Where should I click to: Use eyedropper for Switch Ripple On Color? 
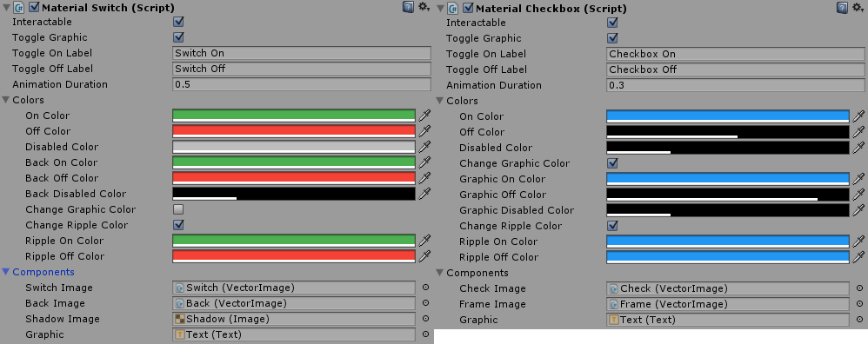424,241
